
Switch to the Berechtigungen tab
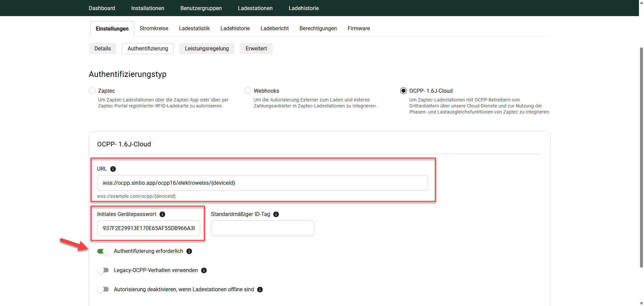click(318, 28)
